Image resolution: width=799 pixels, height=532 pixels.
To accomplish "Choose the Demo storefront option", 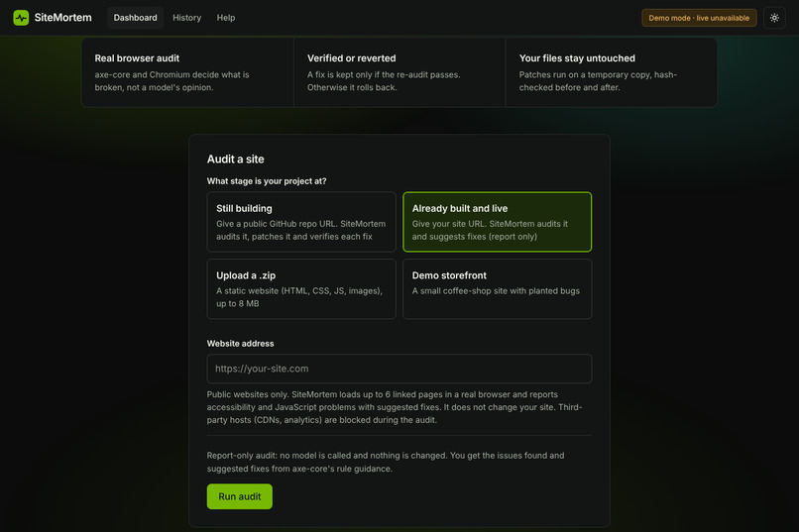I will [497, 289].
